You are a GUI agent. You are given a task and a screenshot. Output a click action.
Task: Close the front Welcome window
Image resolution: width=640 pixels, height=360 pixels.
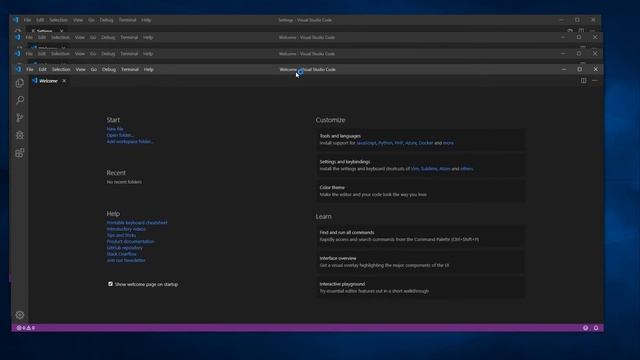[596, 69]
